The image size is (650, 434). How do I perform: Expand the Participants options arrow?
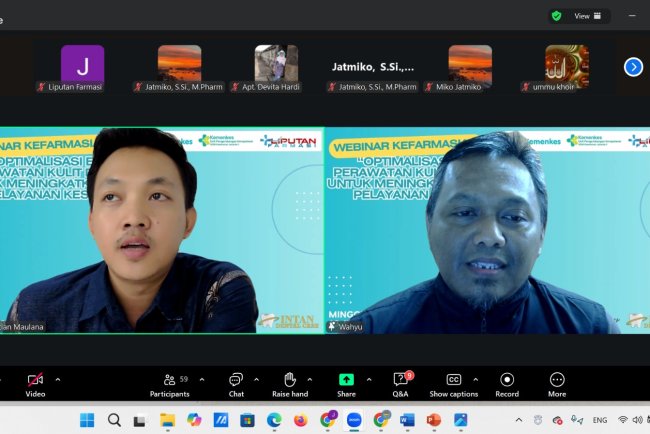click(x=202, y=379)
